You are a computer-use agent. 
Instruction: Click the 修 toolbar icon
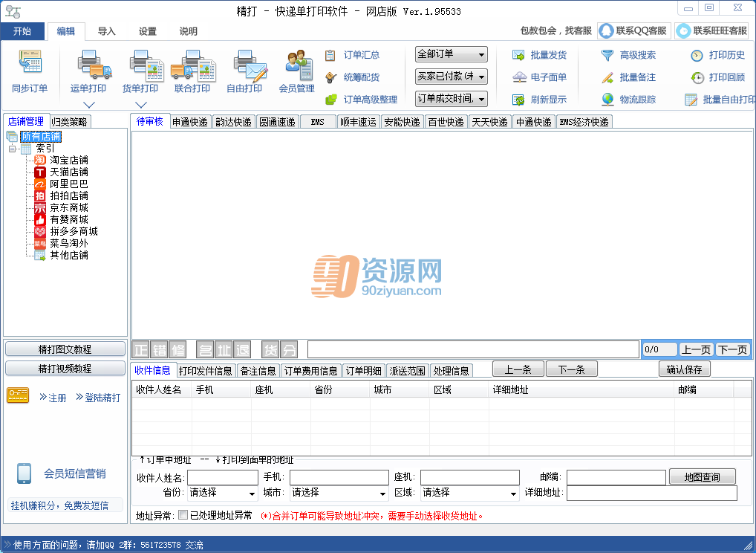click(177, 349)
